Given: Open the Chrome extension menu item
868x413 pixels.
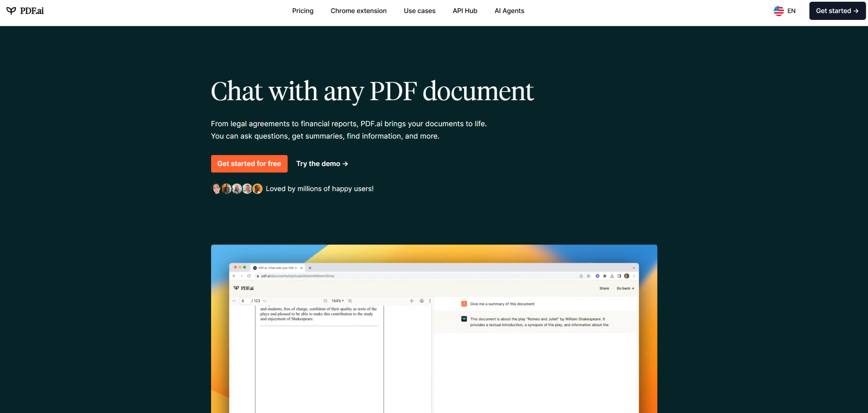Looking at the screenshot, I should [x=359, y=11].
